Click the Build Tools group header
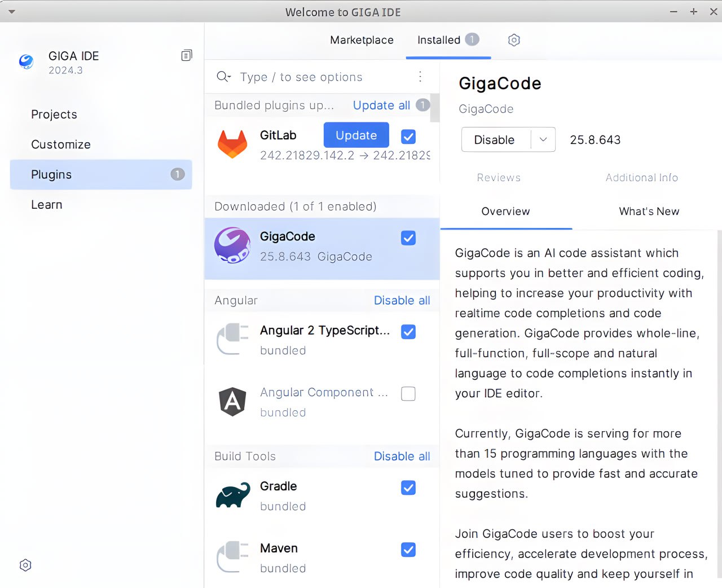The height and width of the screenshot is (588, 722). click(x=245, y=457)
